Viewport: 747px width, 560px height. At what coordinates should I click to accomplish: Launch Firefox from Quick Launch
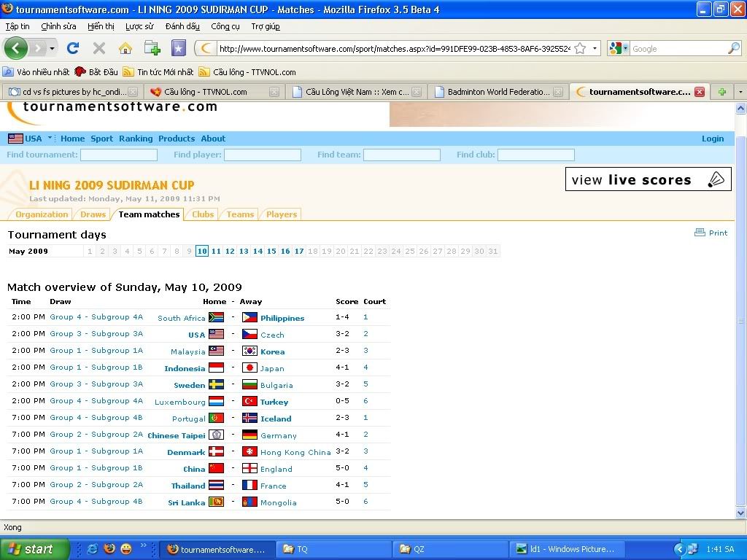click(x=109, y=549)
